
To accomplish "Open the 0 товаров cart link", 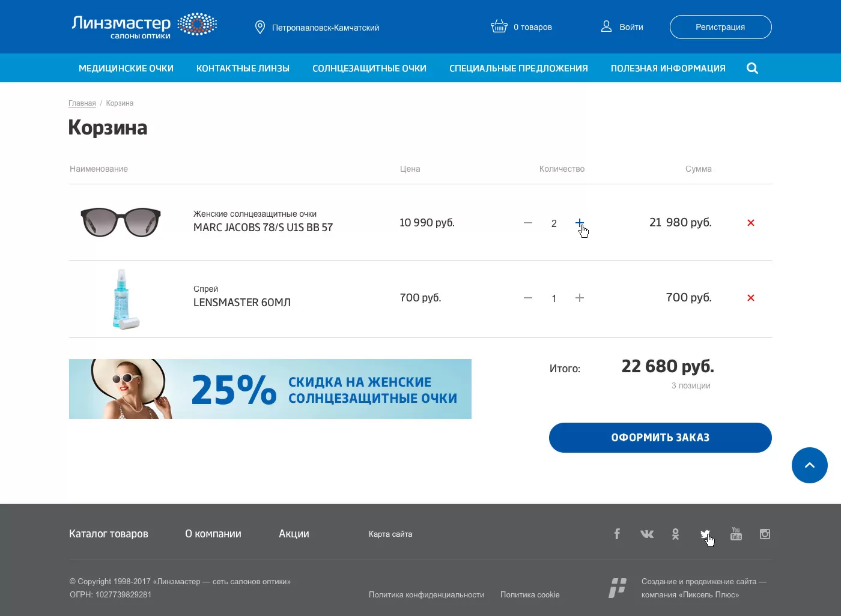I will pyautogui.click(x=532, y=27).
